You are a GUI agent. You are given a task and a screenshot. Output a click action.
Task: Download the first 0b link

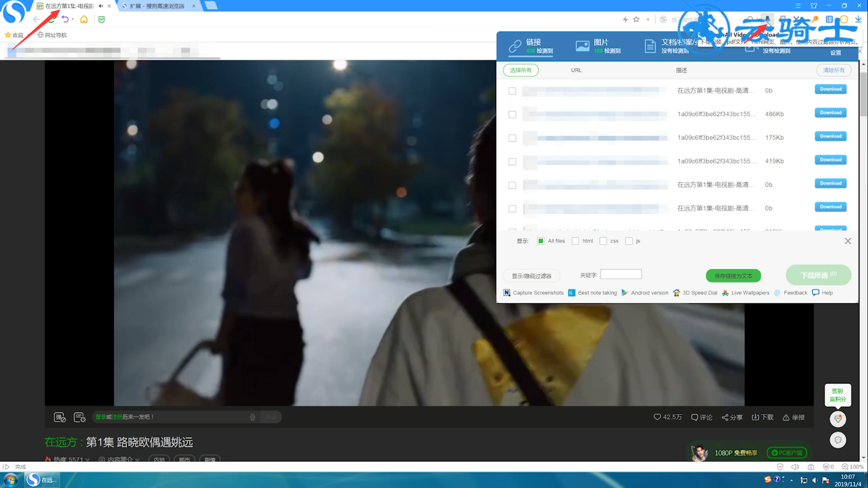[x=831, y=89]
